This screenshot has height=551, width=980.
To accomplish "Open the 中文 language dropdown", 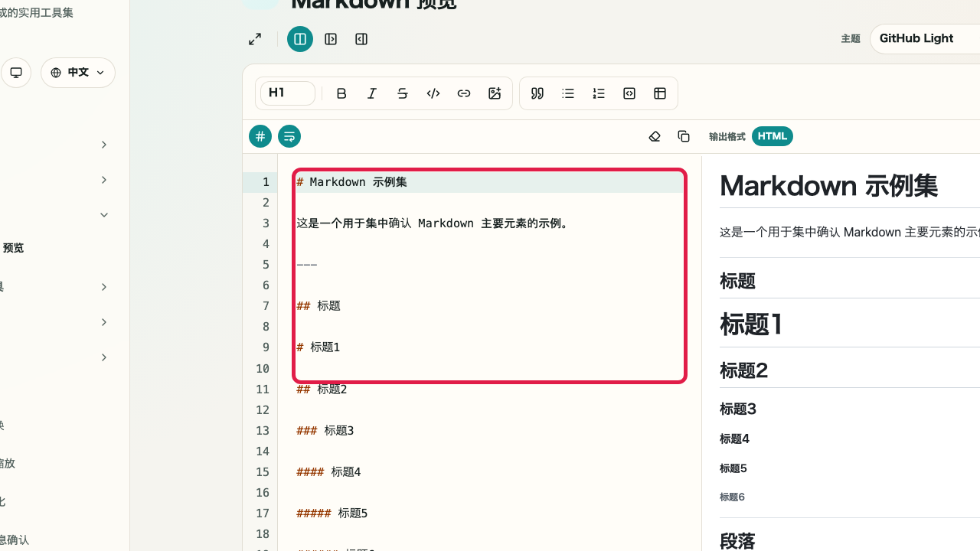I will point(78,73).
